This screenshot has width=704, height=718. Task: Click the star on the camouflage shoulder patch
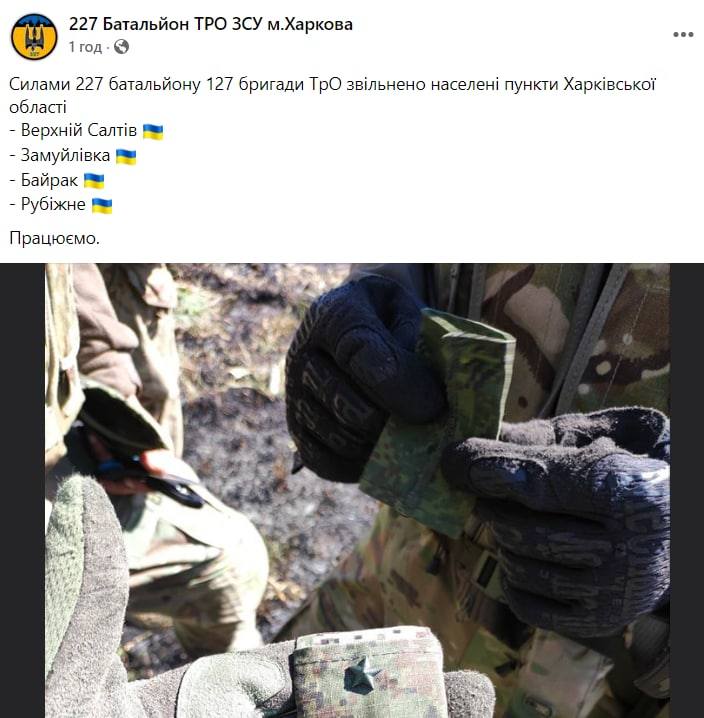361,674
